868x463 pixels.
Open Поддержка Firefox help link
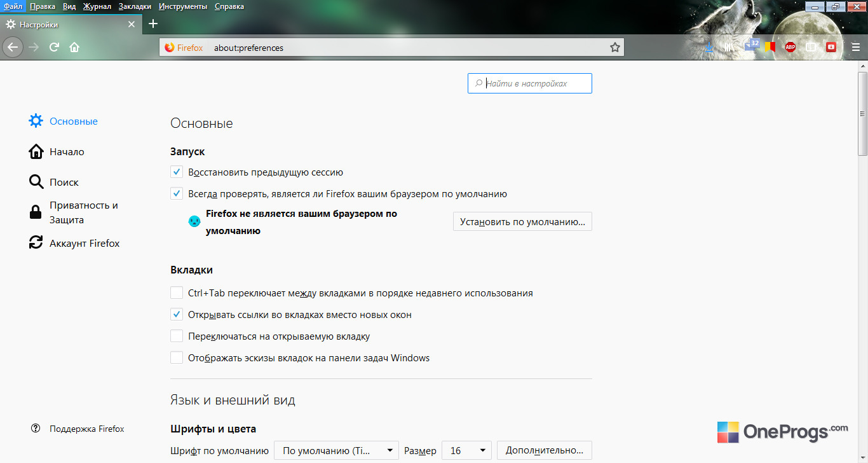coord(78,429)
